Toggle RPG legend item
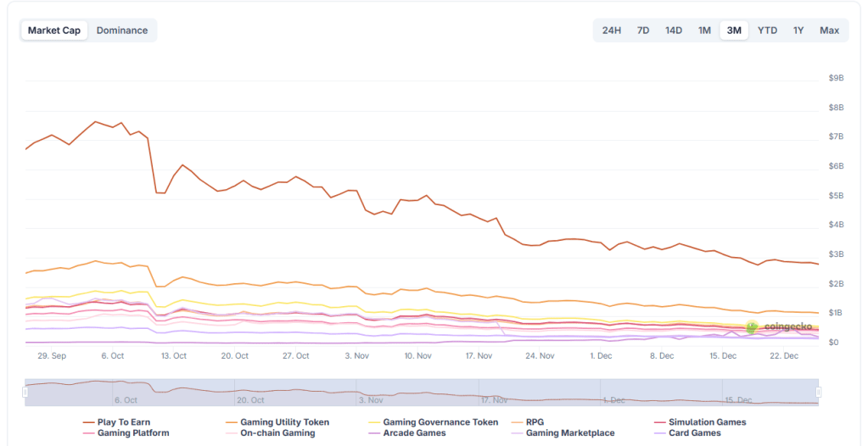 535,422
